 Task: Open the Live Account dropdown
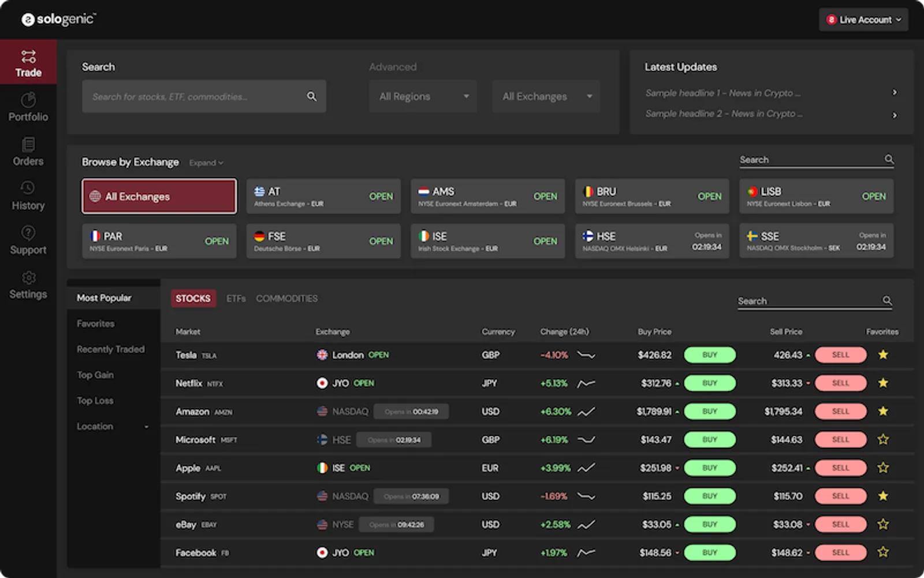863,20
